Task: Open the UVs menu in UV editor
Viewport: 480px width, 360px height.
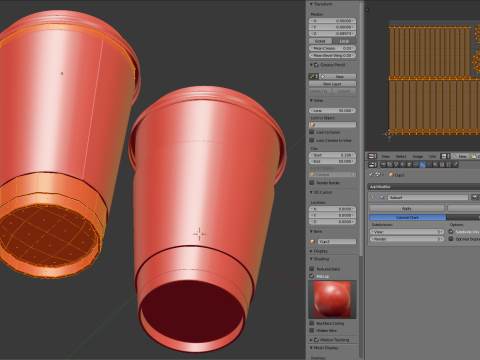Action: coord(432,156)
